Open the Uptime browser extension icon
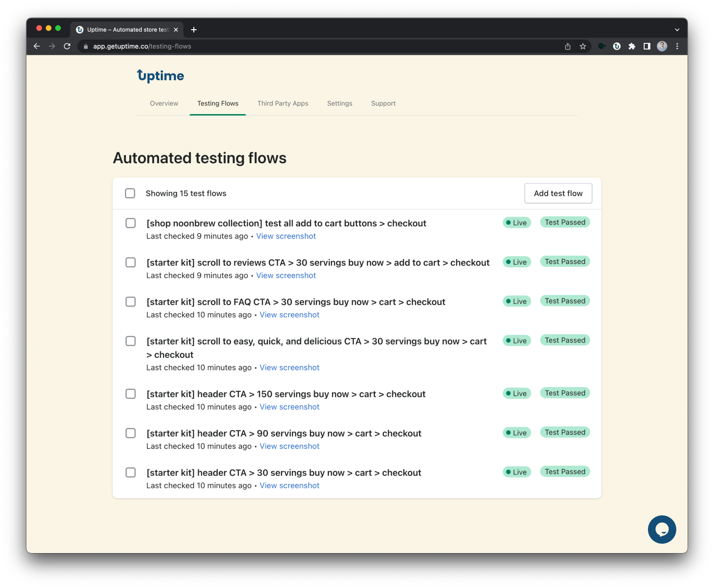Viewport: 714px width, 588px height. pyautogui.click(x=617, y=46)
